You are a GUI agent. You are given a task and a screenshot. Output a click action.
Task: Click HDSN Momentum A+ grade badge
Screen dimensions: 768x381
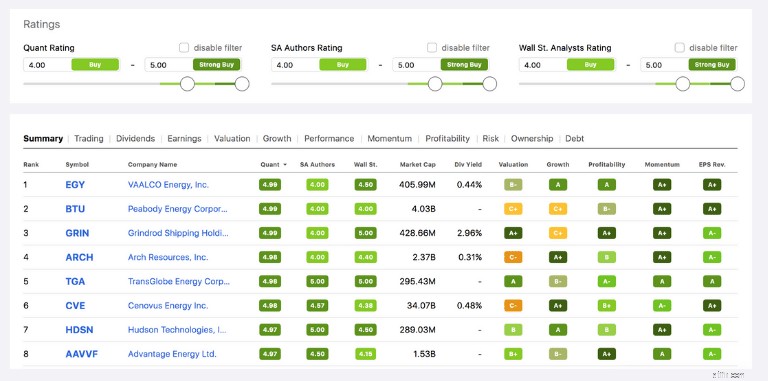coord(662,330)
